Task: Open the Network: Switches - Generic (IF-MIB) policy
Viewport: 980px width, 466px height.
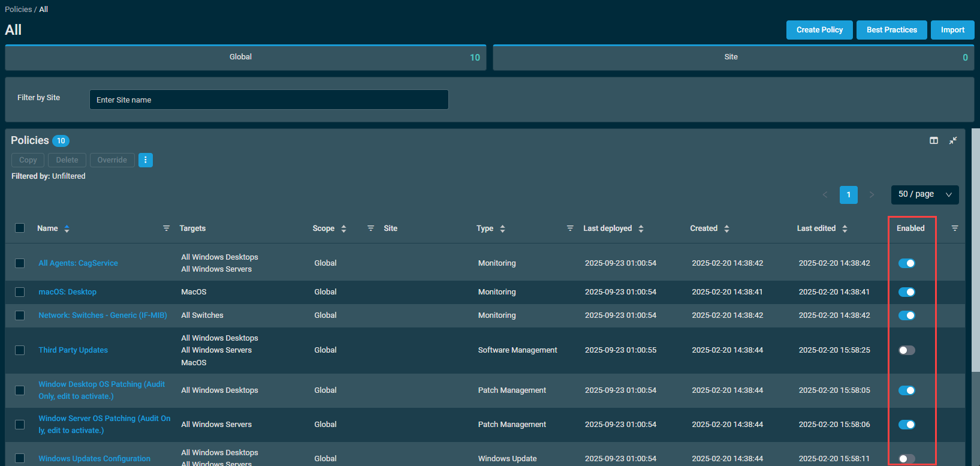Action: click(x=102, y=315)
